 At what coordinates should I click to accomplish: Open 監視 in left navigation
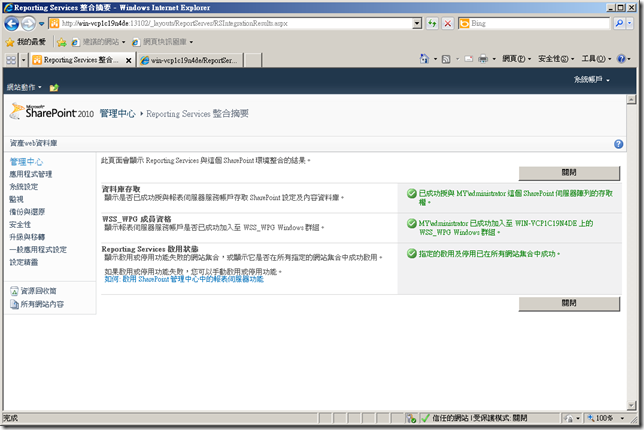pyautogui.click(x=16, y=199)
